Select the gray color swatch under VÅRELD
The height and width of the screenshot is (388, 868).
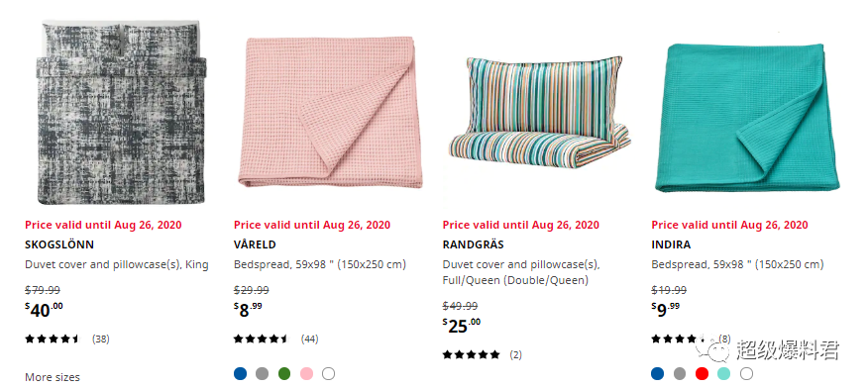tap(262, 374)
